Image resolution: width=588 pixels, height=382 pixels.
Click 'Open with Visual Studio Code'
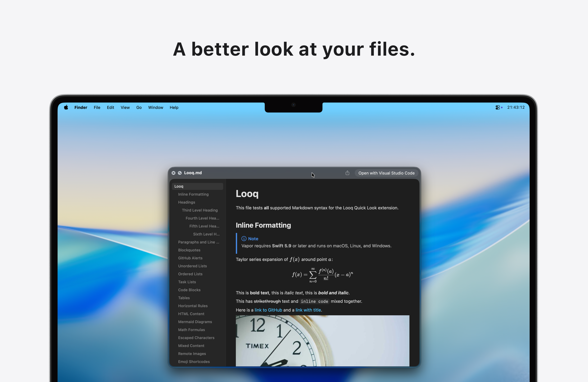(386, 173)
